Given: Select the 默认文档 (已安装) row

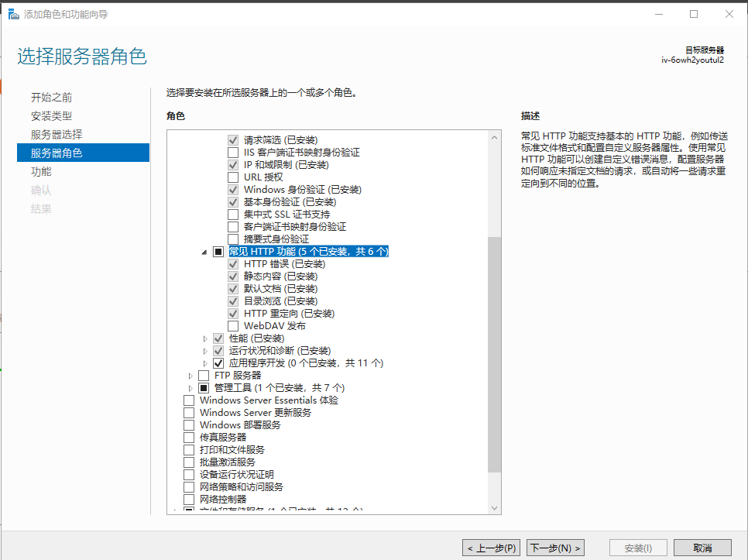Looking at the screenshot, I should 280,289.
